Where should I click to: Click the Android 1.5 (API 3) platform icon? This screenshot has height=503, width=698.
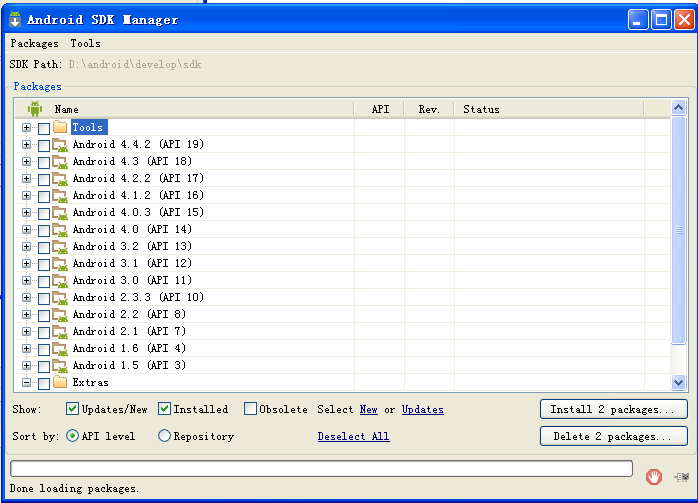(60, 365)
